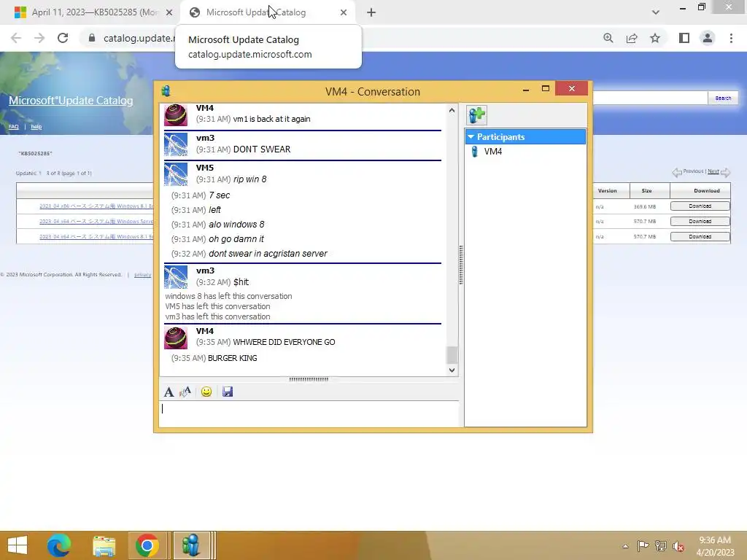Bookmark this tab with the star
Screen dimensions: 747x560
point(655,38)
